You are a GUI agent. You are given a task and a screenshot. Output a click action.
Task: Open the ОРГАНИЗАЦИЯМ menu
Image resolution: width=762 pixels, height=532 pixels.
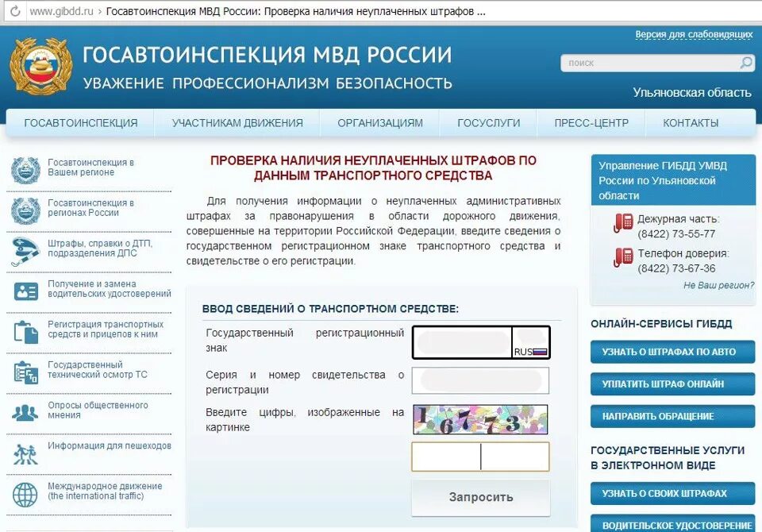[x=380, y=123]
